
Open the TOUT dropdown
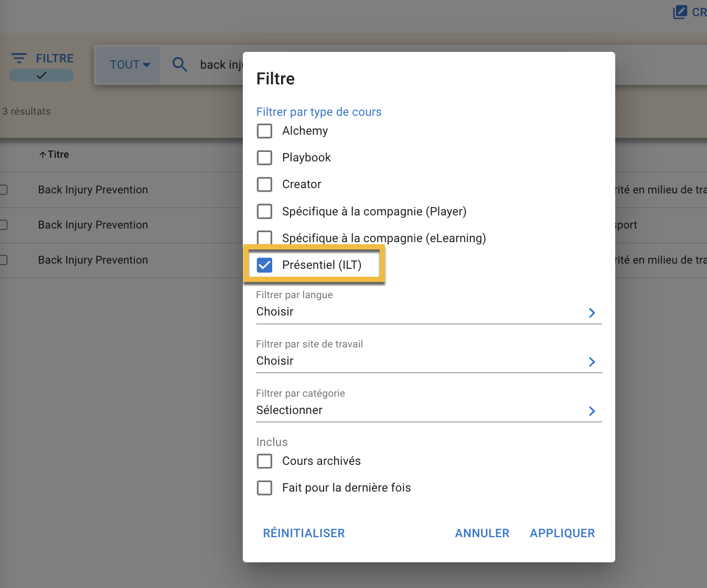tap(130, 64)
